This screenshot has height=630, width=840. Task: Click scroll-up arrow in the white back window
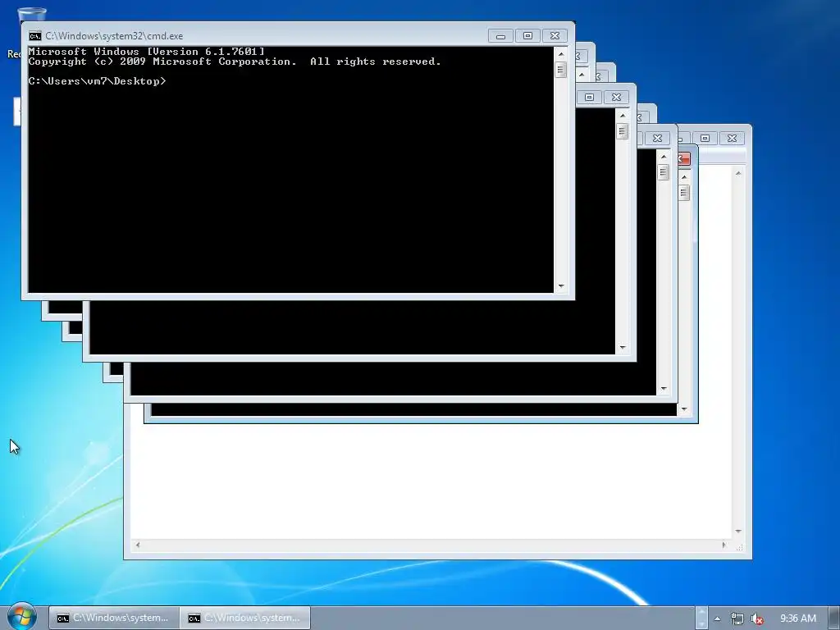point(738,173)
